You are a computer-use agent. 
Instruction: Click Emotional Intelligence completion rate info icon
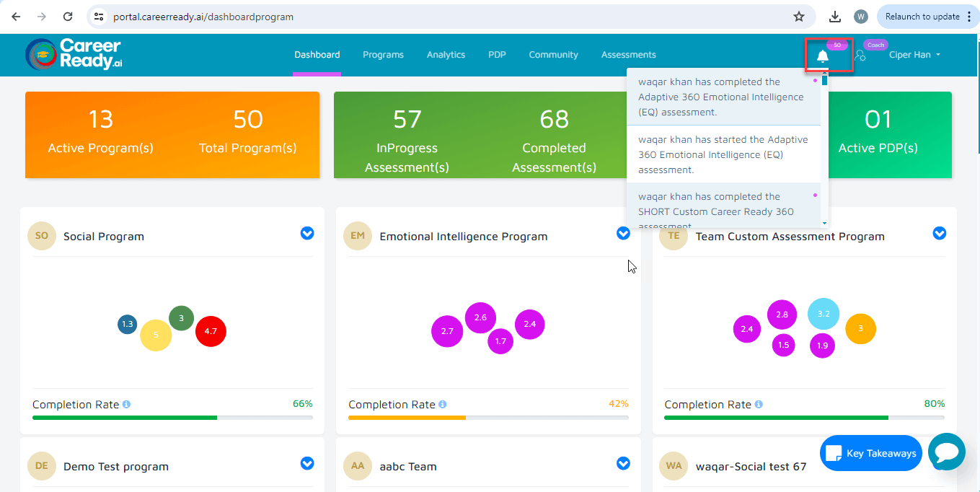[x=443, y=405]
